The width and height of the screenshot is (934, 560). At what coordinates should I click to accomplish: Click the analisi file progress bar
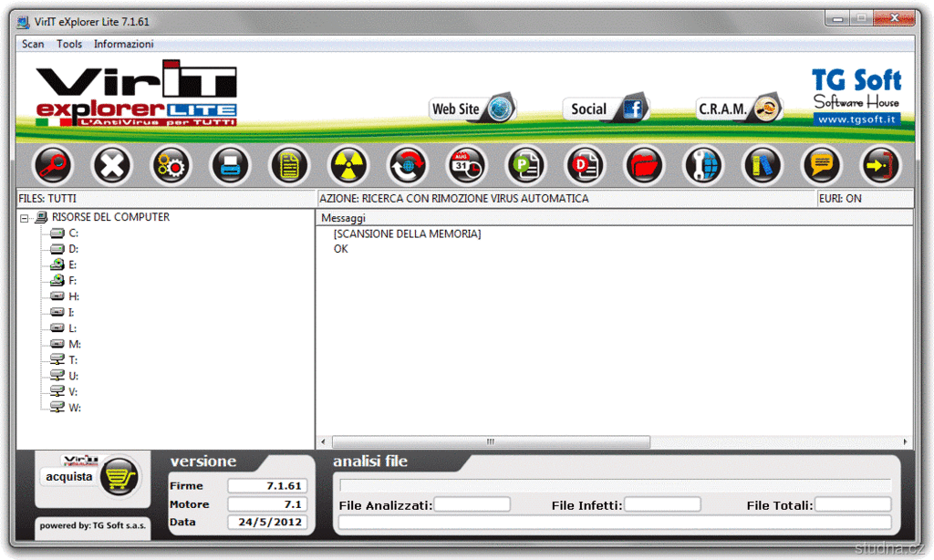click(615, 485)
